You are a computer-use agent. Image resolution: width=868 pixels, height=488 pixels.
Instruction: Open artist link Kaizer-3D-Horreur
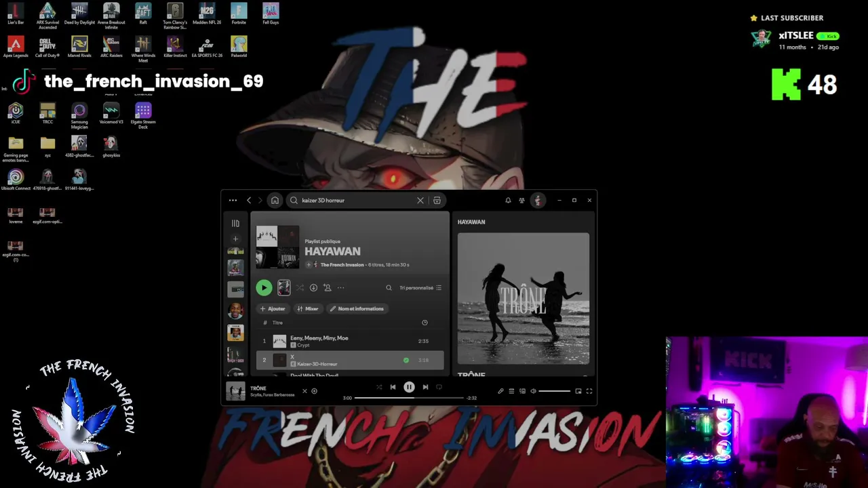click(317, 365)
